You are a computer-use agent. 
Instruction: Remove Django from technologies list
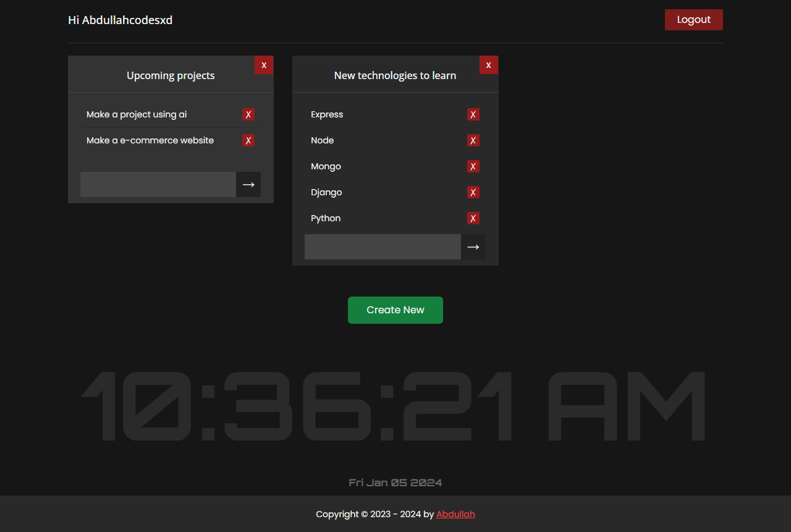473,192
